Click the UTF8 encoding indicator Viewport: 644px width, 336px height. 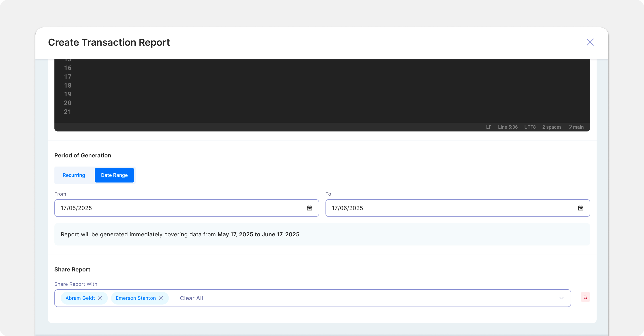click(530, 127)
